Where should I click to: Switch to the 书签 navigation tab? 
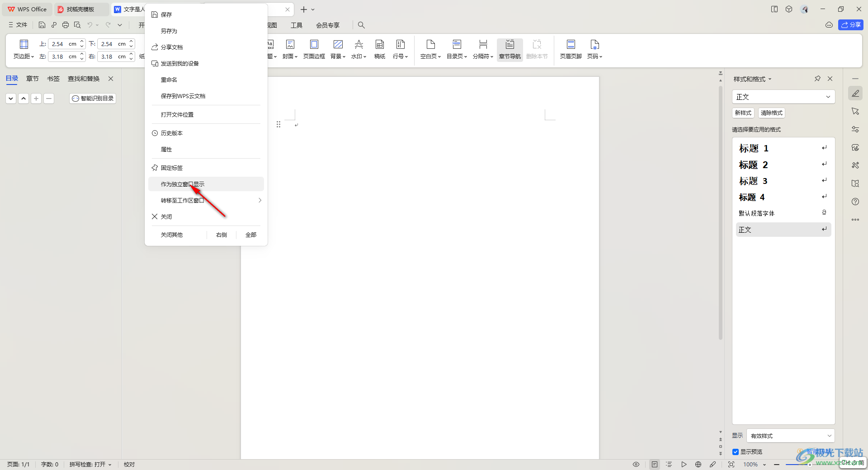tap(53, 79)
